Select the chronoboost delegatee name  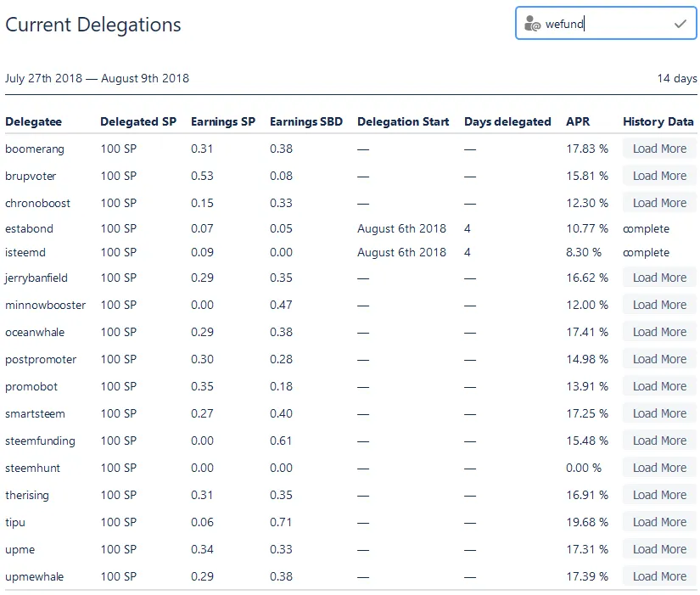point(37,203)
